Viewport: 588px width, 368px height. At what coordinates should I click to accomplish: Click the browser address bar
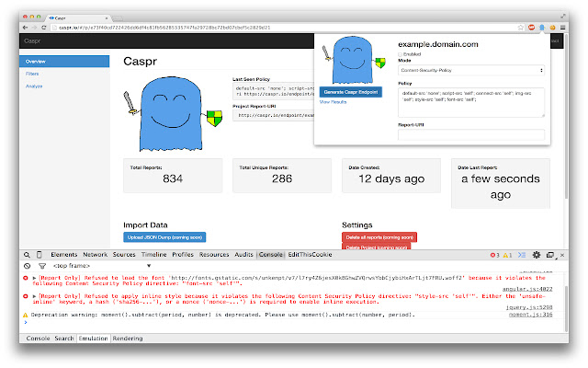click(283, 28)
